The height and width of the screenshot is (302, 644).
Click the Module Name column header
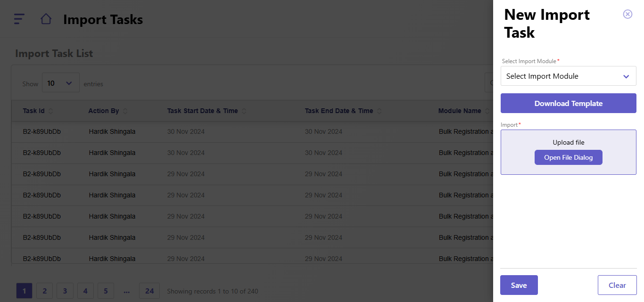459,111
